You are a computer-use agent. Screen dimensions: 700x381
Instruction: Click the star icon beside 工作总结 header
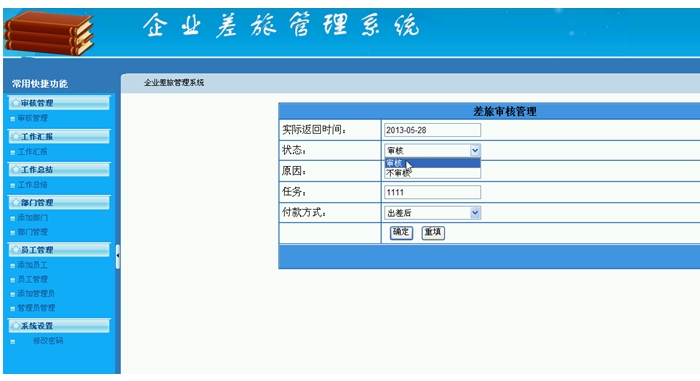point(16,169)
